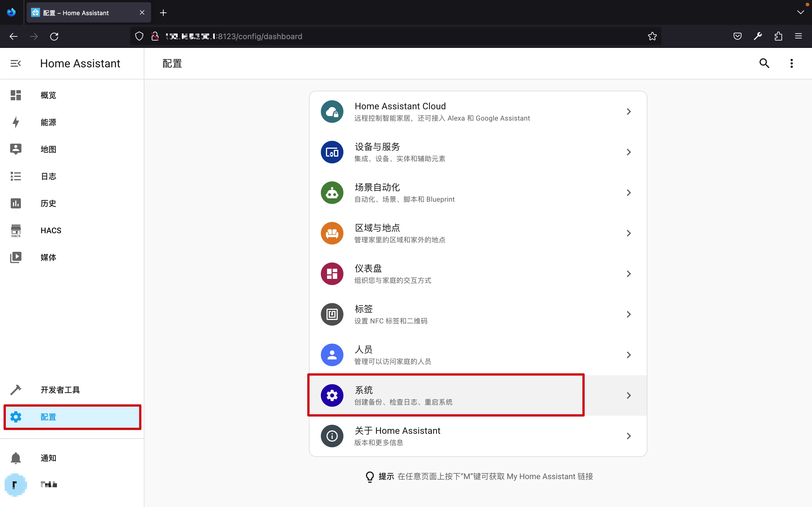Open user profile avatar in sidebar
The image size is (812, 507).
coord(16,484)
